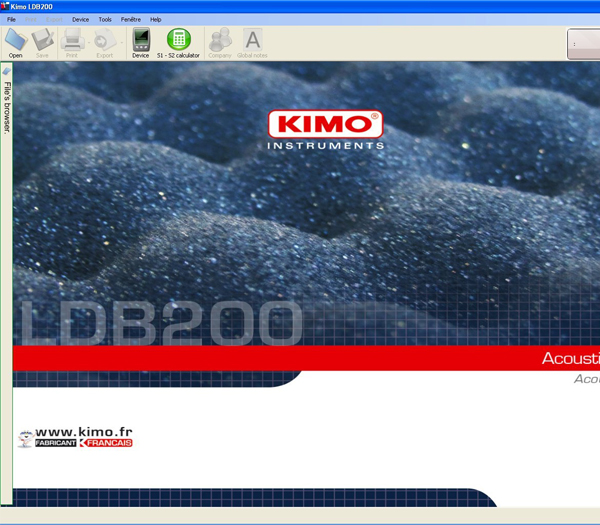Click the Kimo LDB200 title bar icon
The image size is (600, 525).
pyautogui.click(x=5, y=6)
